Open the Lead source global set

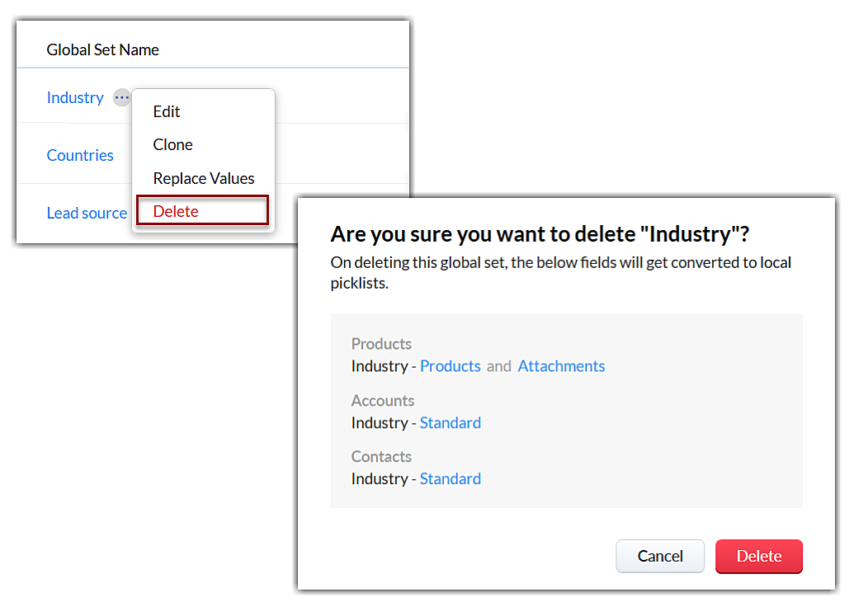pyautogui.click(x=87, y=213)
